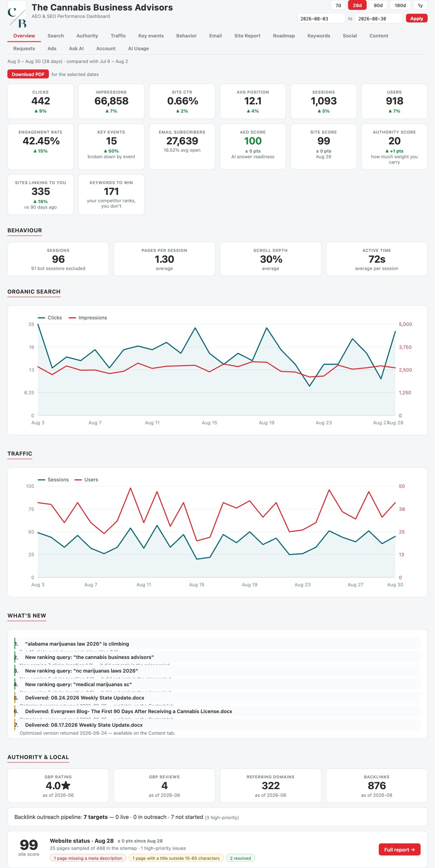Click the 2 resolved tag

[240, 858]
